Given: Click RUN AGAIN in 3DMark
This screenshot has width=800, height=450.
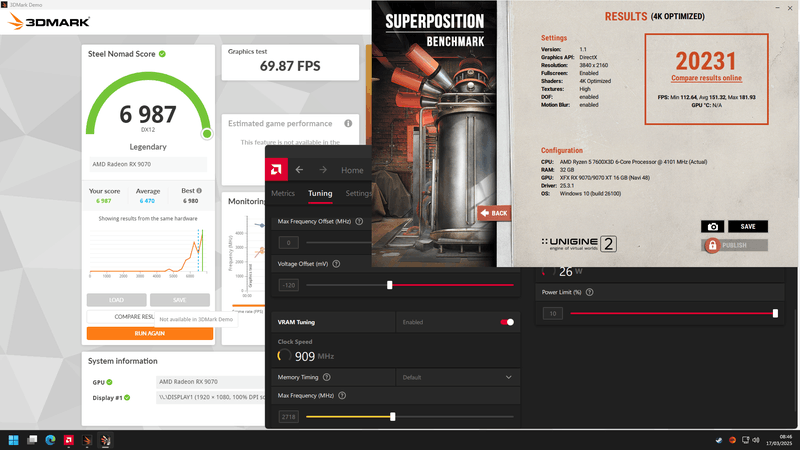Looking at the screenshot, I should [149, 333].
